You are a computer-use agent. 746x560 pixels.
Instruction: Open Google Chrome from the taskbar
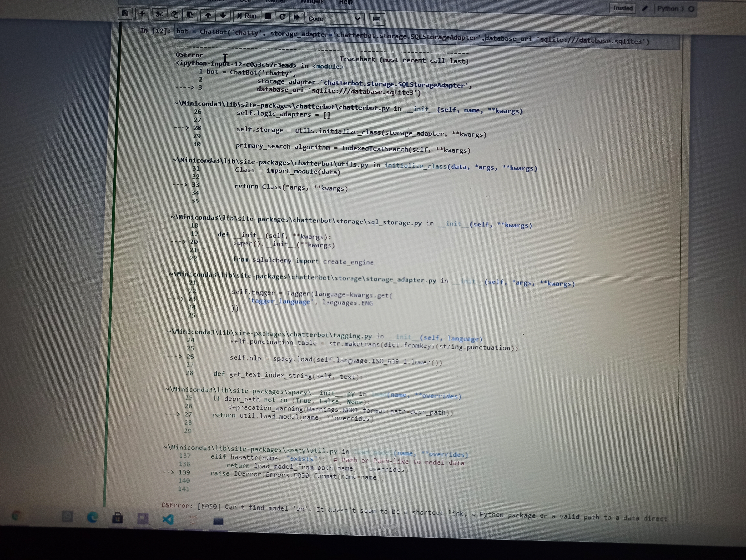pyautogui.click(x=16, y=515)
